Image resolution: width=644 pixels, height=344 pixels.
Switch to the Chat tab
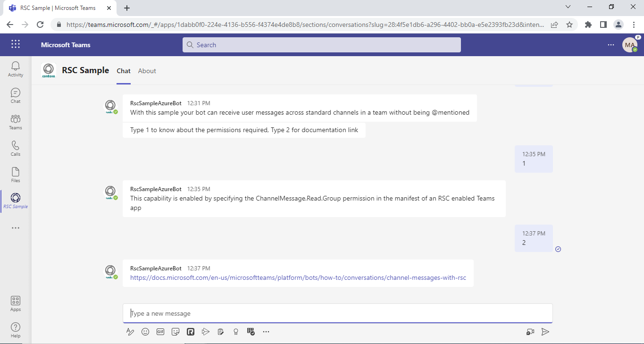(x=124, y=71)
